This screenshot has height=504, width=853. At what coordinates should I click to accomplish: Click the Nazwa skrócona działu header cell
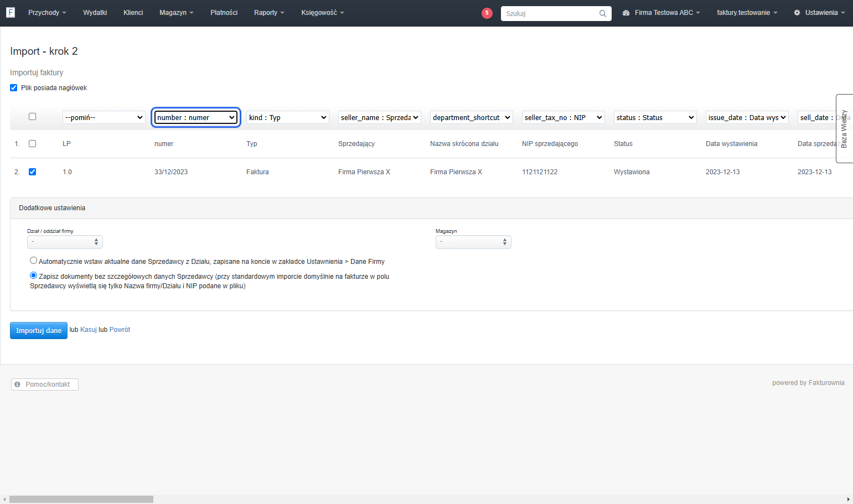(x=464, y=144)
